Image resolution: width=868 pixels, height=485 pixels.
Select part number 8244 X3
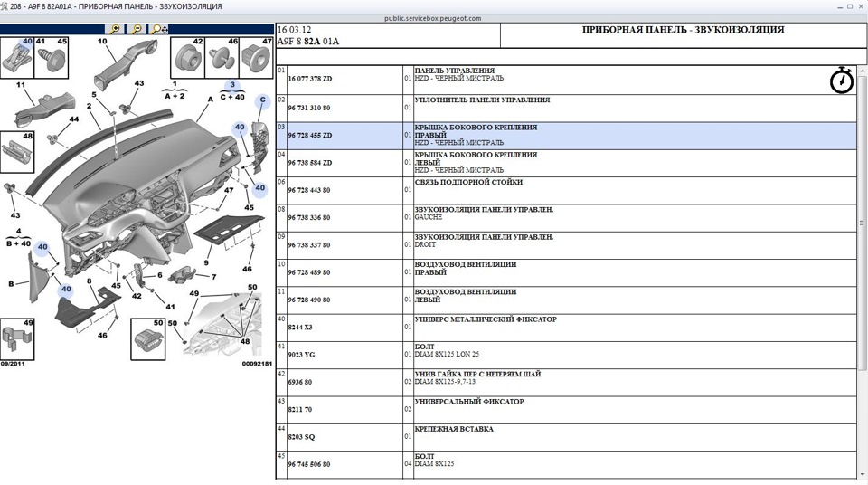[300, 328]
